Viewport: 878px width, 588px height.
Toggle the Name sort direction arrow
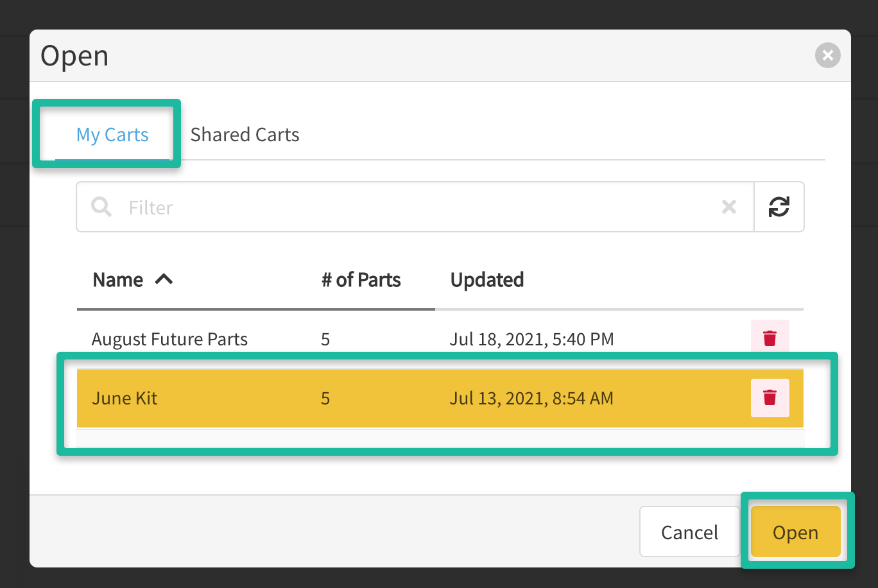point(164,279)
